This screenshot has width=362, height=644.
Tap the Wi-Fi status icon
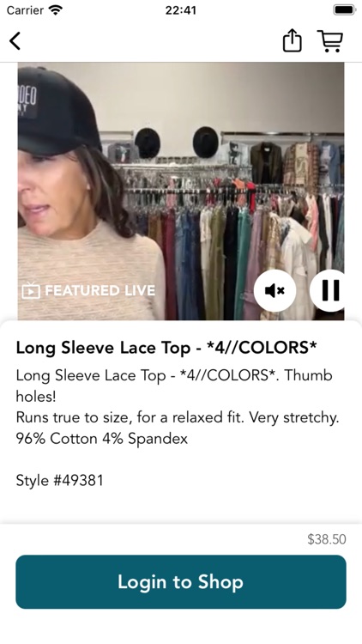tap(56, 9)
